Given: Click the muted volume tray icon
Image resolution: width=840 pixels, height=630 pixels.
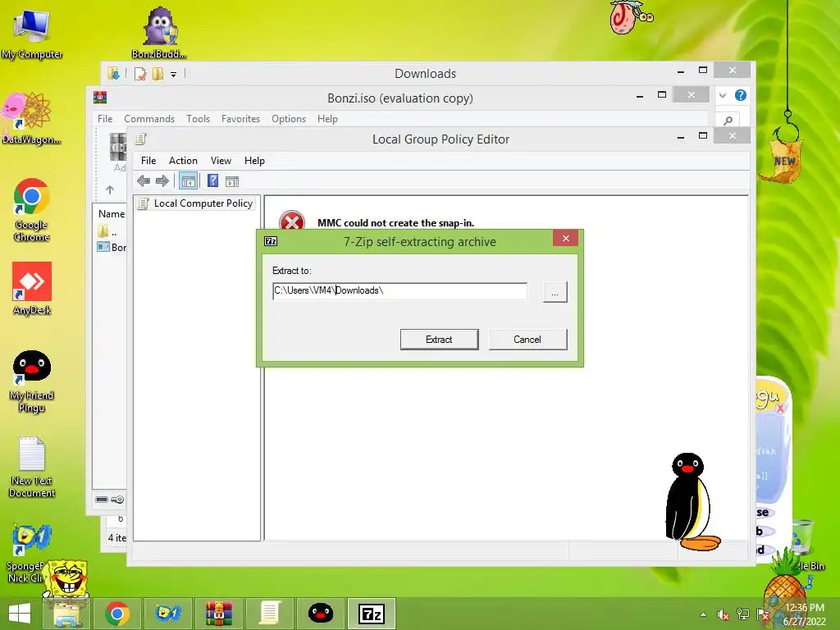Looking at the screenshot, I should (724, 614).
